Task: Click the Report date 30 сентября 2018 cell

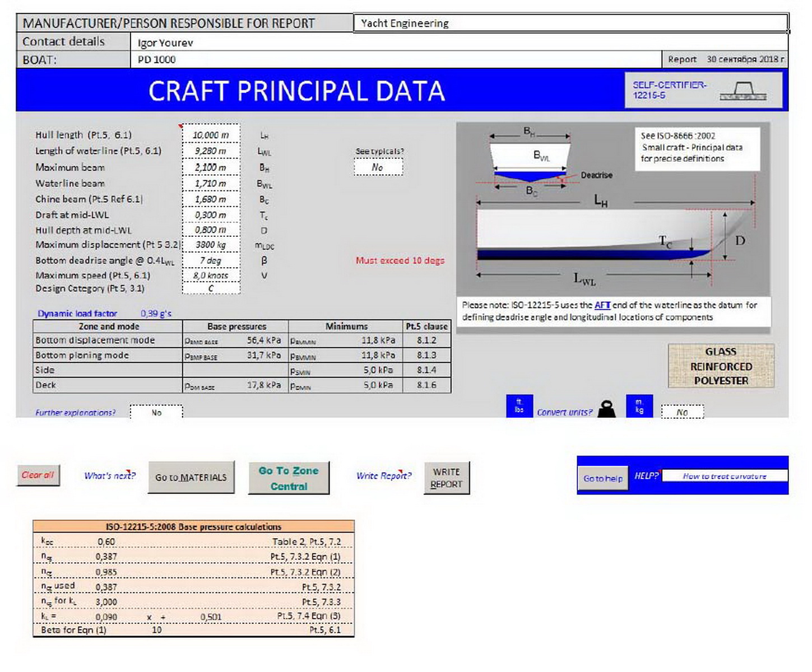Action: (725, 59)
